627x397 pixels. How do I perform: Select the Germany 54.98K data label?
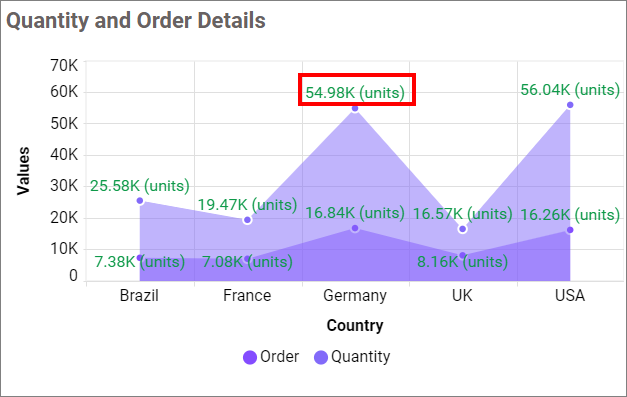(355, 93)
